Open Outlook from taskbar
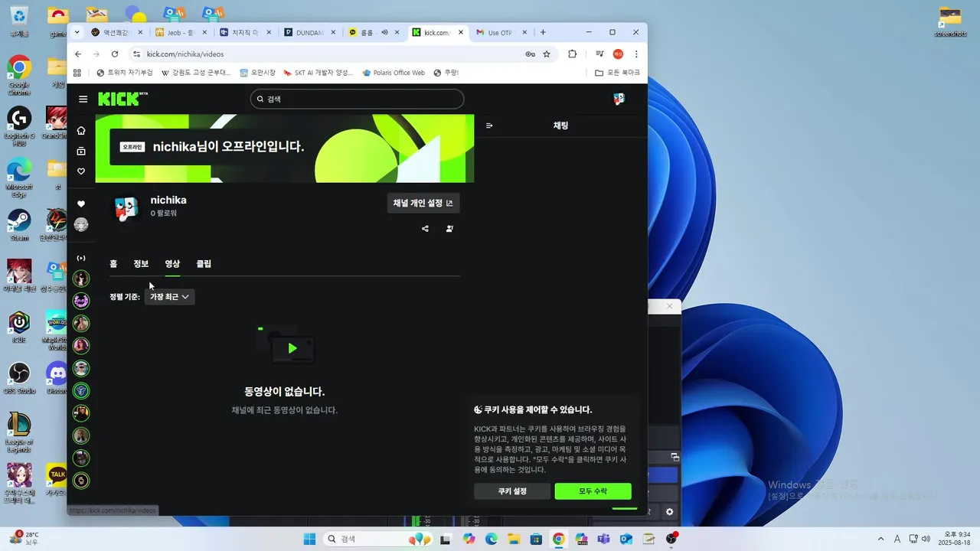Viewport: 980px width, 551px height. pos(626,539)
